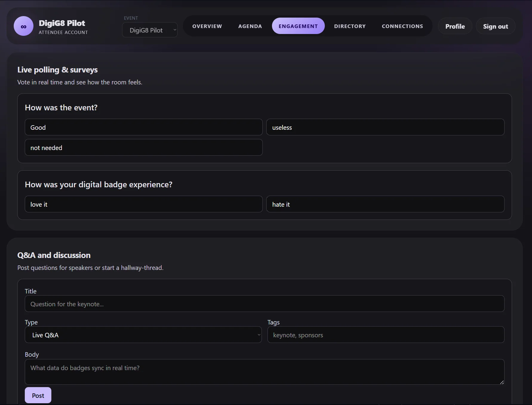Click into the Tags input field
This screenshot has width=532, height=405.
[386, 335]
